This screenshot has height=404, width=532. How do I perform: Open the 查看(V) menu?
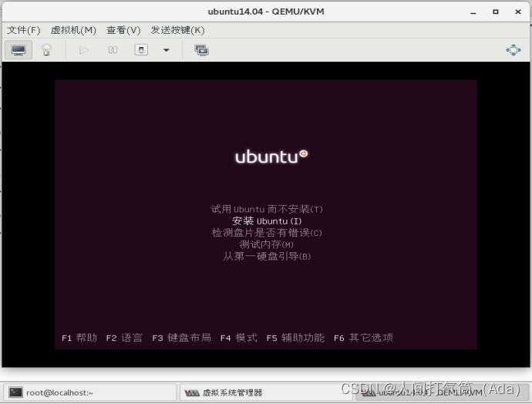[123, 30]
